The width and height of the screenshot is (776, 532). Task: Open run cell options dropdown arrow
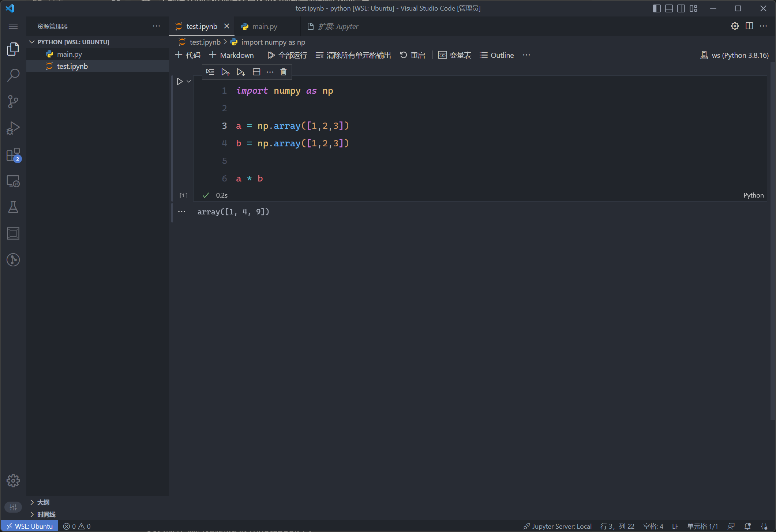(x=189, y=82)
